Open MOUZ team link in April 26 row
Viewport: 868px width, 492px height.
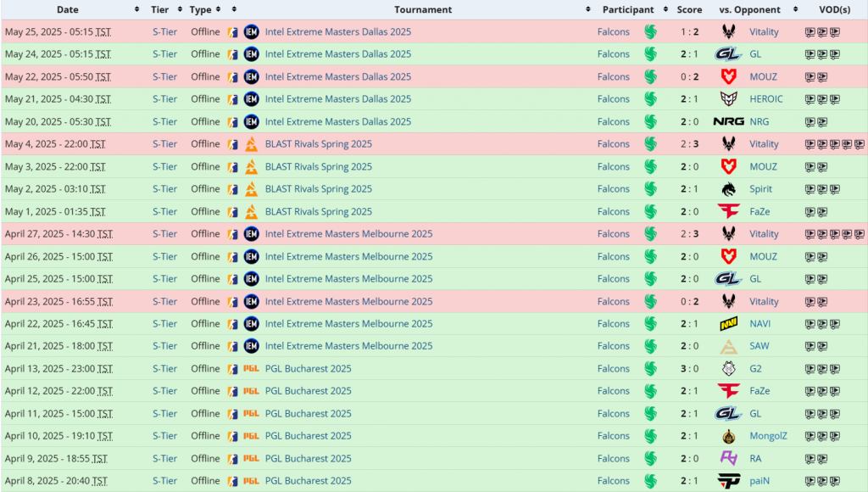coord(764,256)
